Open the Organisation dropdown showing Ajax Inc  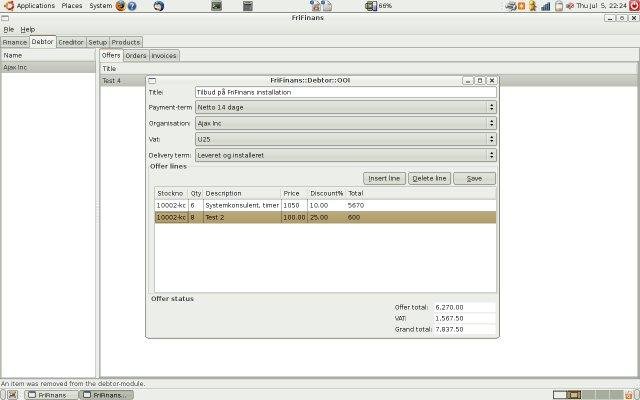(345, 123)
